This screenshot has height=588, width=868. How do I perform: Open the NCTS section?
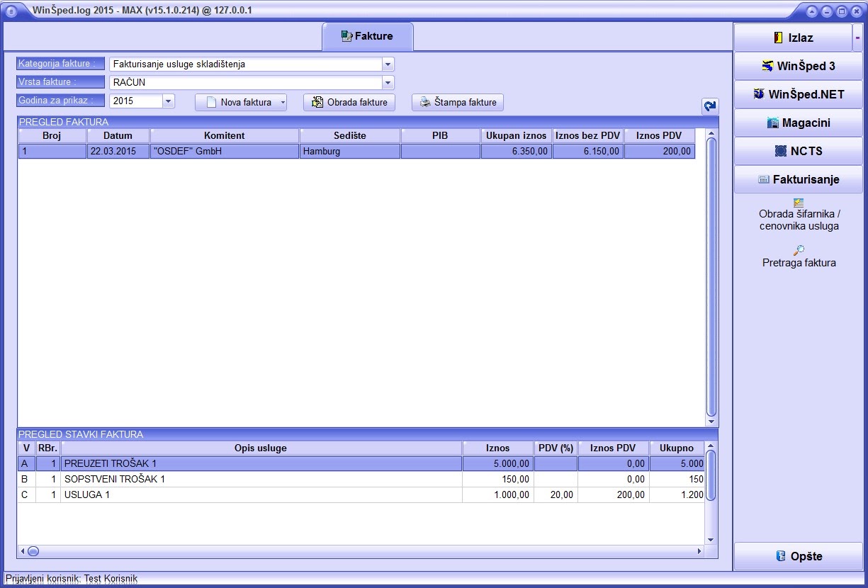pyautogui.click(x=798, y=151)
